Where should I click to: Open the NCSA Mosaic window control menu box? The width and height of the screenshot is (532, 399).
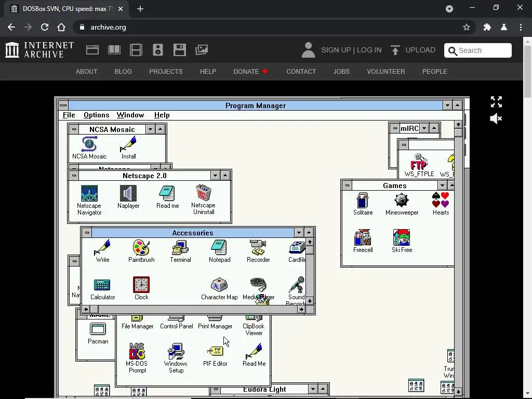click(74, 129)
